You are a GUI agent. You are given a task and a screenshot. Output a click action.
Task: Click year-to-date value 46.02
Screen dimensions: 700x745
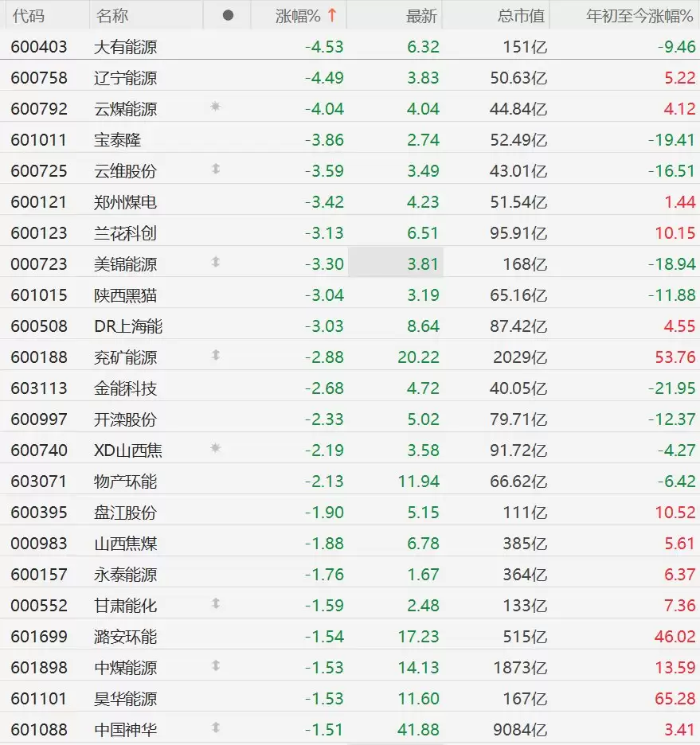point(675,637)
